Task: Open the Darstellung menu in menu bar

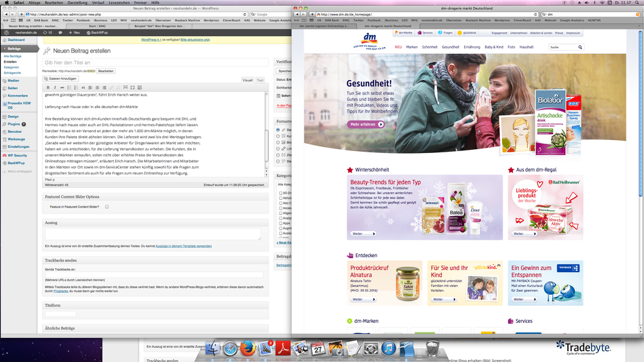Action: [x=77, y=3]
